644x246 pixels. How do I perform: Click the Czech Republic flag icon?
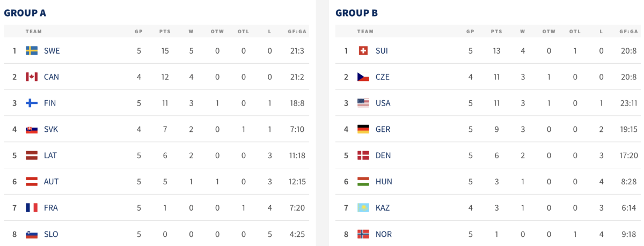363,77
